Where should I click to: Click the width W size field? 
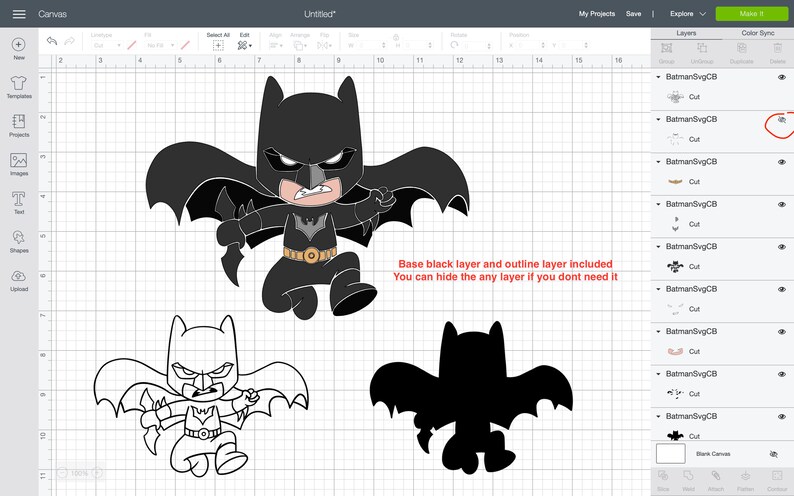[370, 46]
